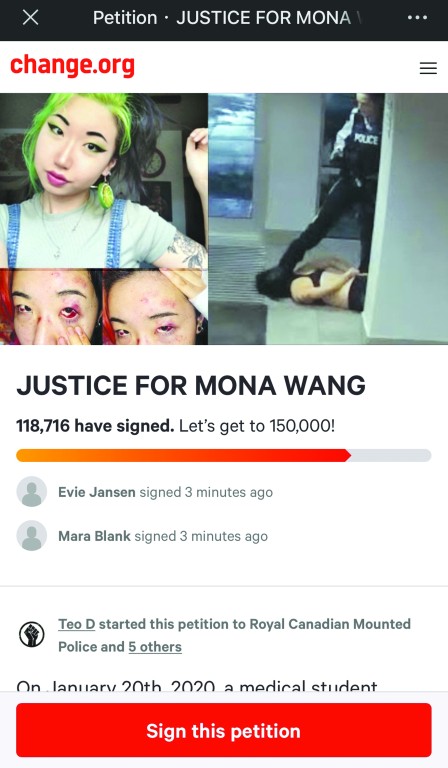The height and width of the screenshot is (768, 448).
Task: Click the orange signature progress bar
Action: tap(224, 455)
